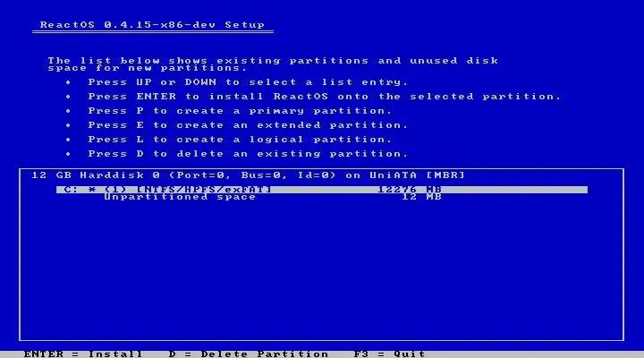Select the 'Unpartitioned space' entry
The width and height of the screenshot is (644, 358).
click(x=180, y=197)
